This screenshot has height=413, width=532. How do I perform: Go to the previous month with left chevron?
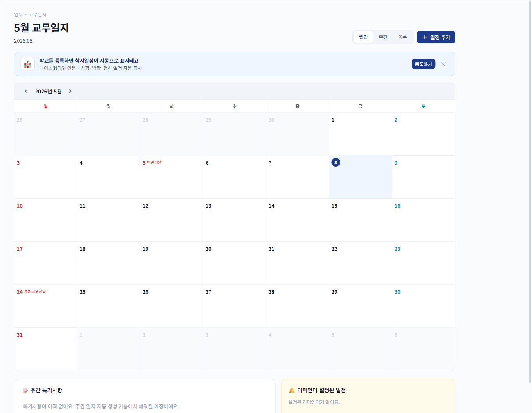click(26, 91)
